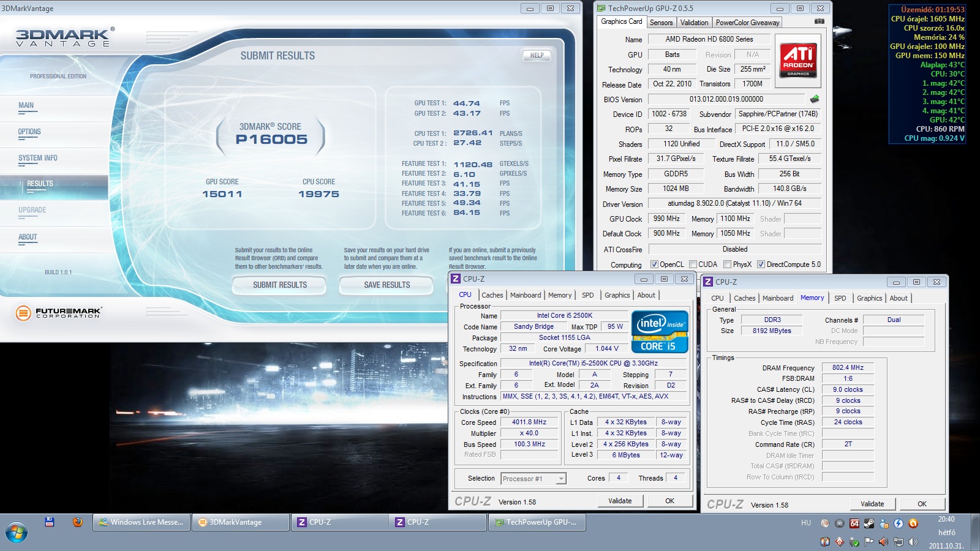Click the Steam tray icon
Viewport: 980px width, 551px height.
(869, 523)
